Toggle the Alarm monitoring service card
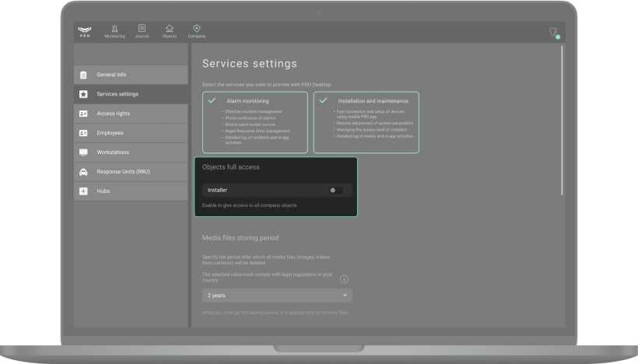The image size is (638, 364). (255, 122)
